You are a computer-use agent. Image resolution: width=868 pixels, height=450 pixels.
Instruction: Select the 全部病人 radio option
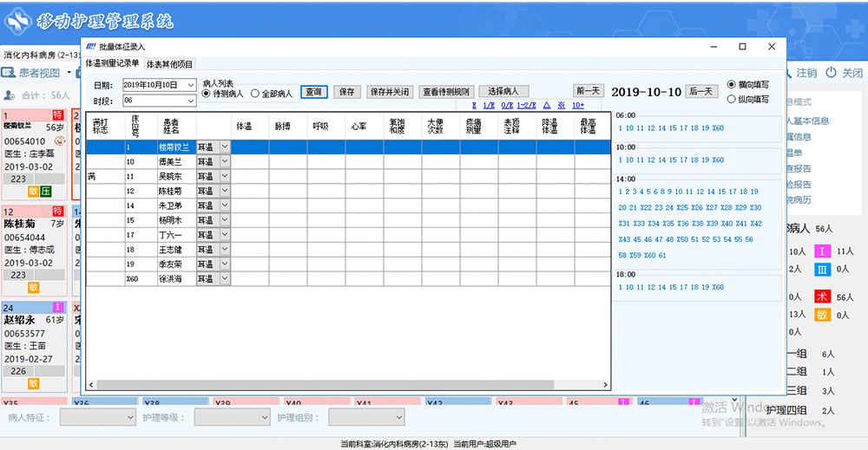point(254,94)
